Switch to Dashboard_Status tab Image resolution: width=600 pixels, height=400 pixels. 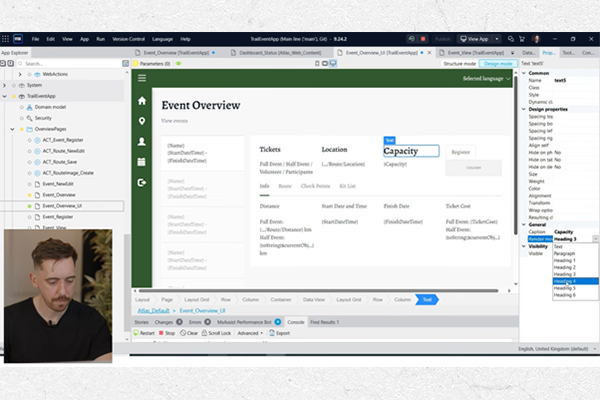[280, 53]
